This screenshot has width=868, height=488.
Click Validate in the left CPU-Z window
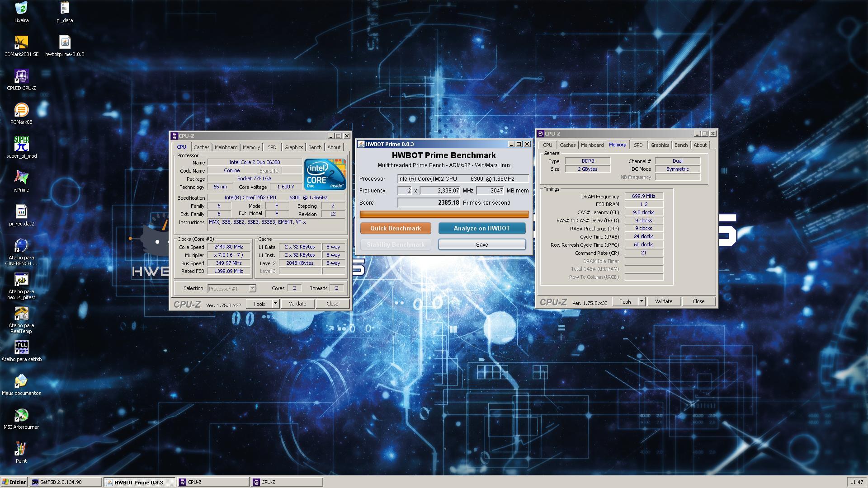pyautogui.click(x=297, y=304)
